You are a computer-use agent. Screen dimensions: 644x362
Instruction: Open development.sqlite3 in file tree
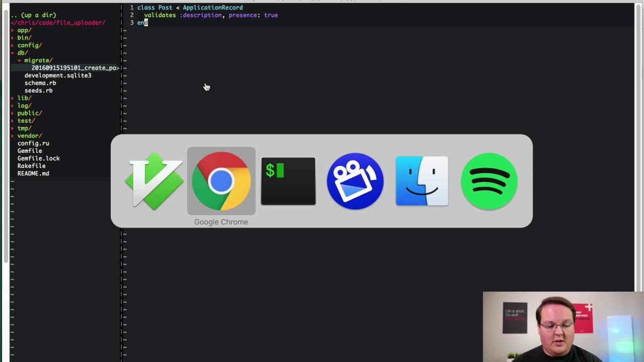(58, 75)
